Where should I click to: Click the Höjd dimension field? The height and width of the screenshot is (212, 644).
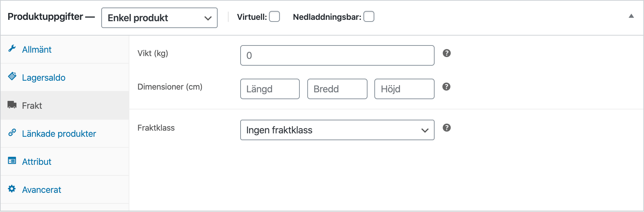pyautogui.click(x=404, y=89)
